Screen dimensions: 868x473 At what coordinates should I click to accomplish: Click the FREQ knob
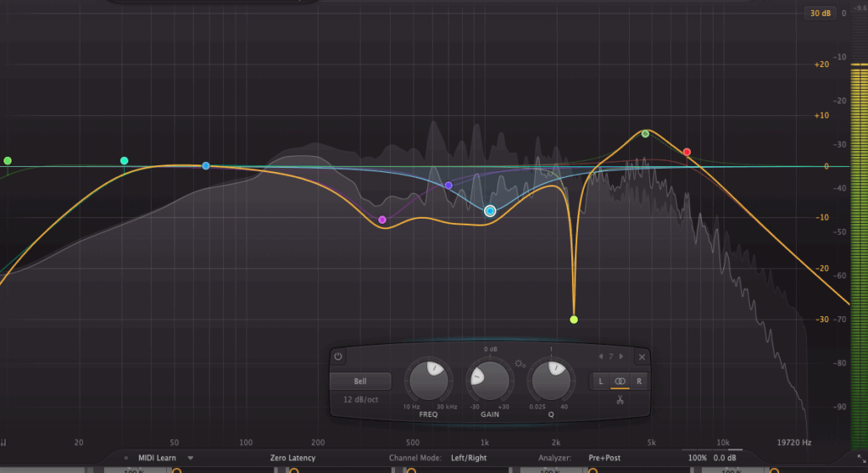(x=428, y=380)
